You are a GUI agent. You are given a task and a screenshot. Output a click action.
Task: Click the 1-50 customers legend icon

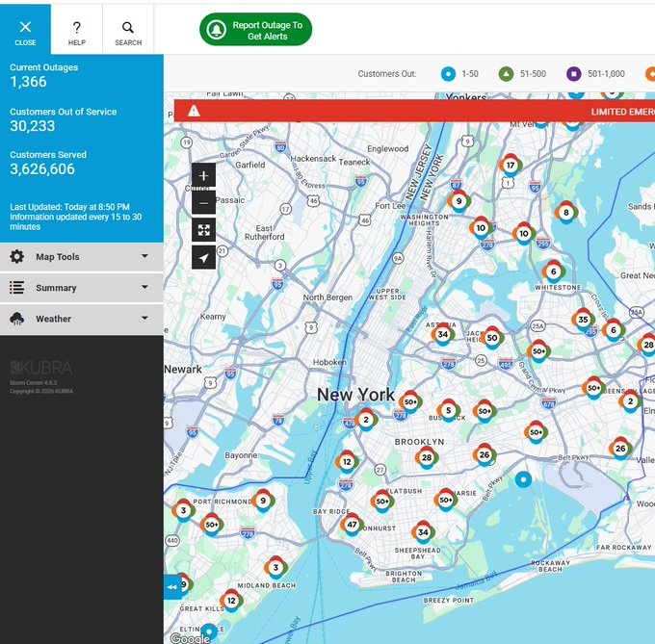click(448, 74)
